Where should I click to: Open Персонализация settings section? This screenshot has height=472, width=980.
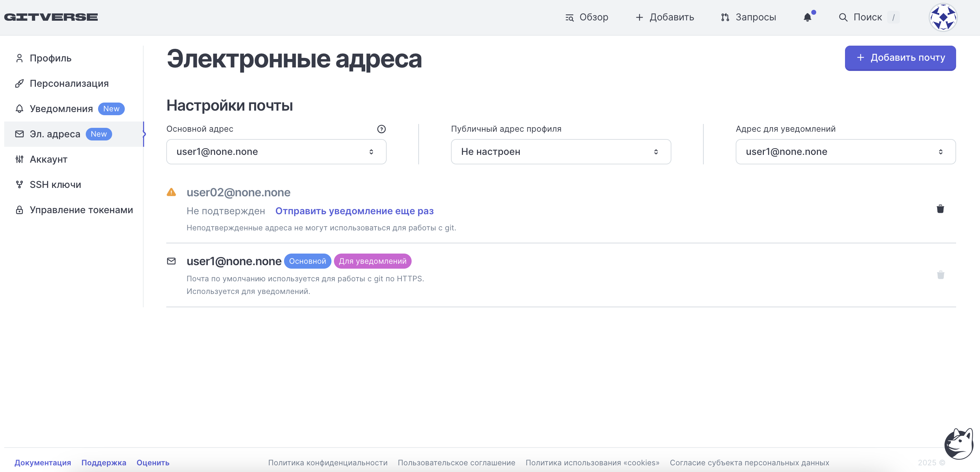[74, 83]
